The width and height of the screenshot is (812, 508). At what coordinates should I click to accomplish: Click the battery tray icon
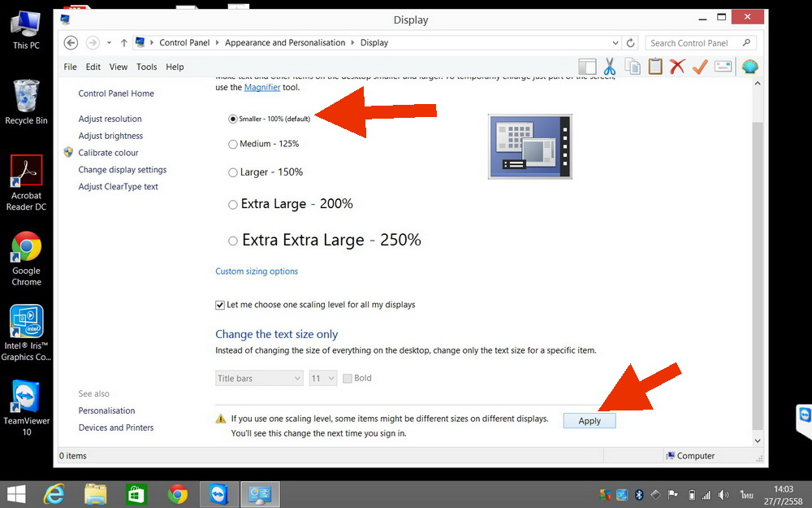691,495
